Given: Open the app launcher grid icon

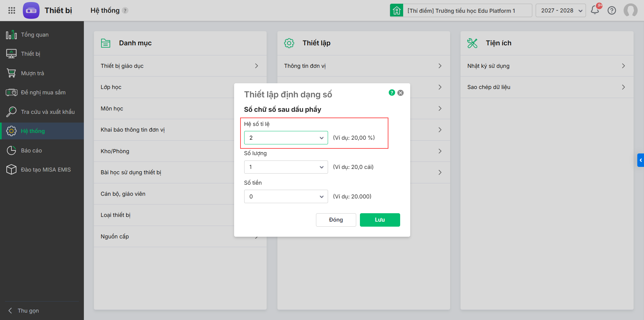Looking at the screenshot, I should pyautogui.click(x=12, y=10).
